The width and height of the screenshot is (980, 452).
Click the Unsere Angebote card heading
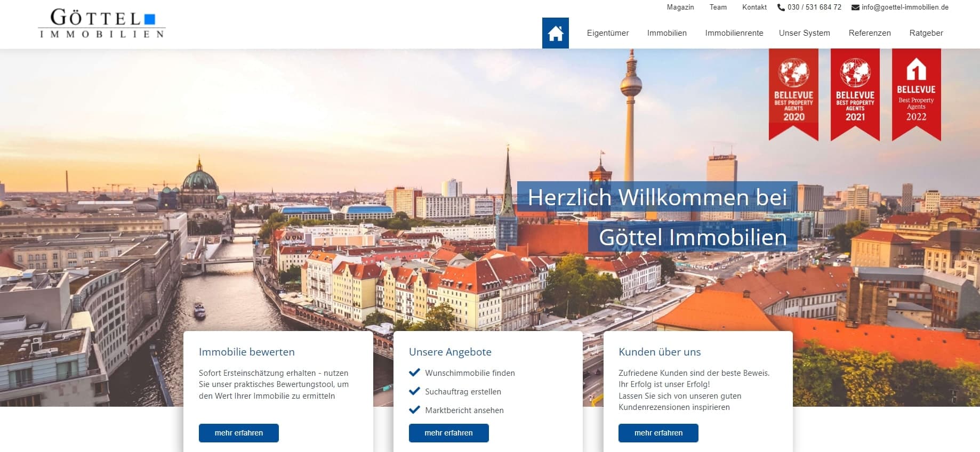coord(450,352)
